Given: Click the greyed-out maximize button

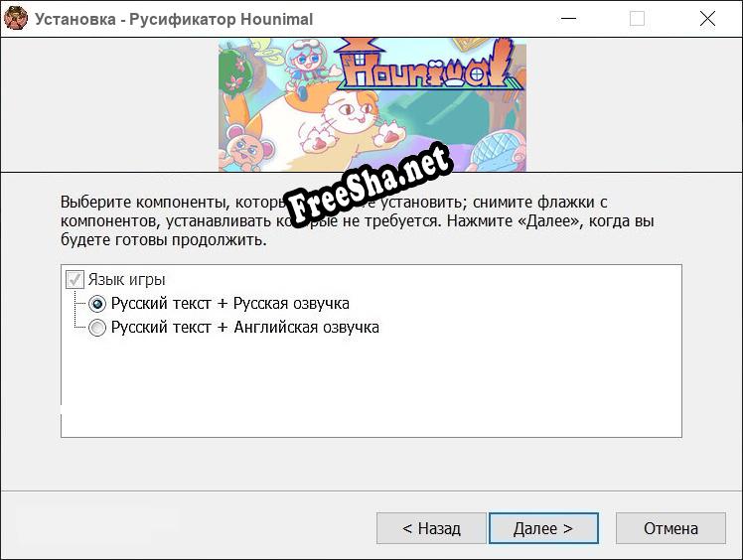Looking at the screenshot, I should tap(637, 19).
